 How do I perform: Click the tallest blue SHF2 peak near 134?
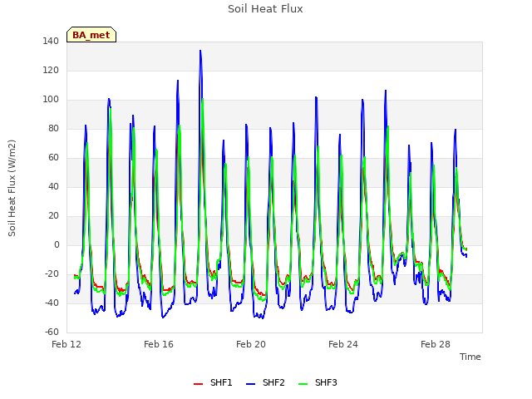click(x=200, y=51)
